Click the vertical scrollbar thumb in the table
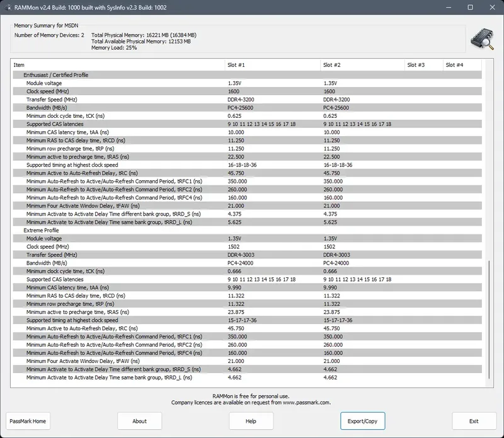Viewport: 504px width, 438px height. click(x=489, y=320)
